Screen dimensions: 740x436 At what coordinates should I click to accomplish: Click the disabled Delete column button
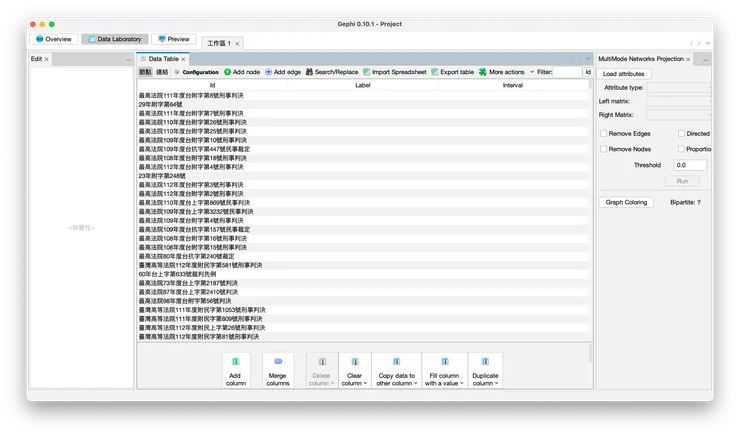(321, 371)
